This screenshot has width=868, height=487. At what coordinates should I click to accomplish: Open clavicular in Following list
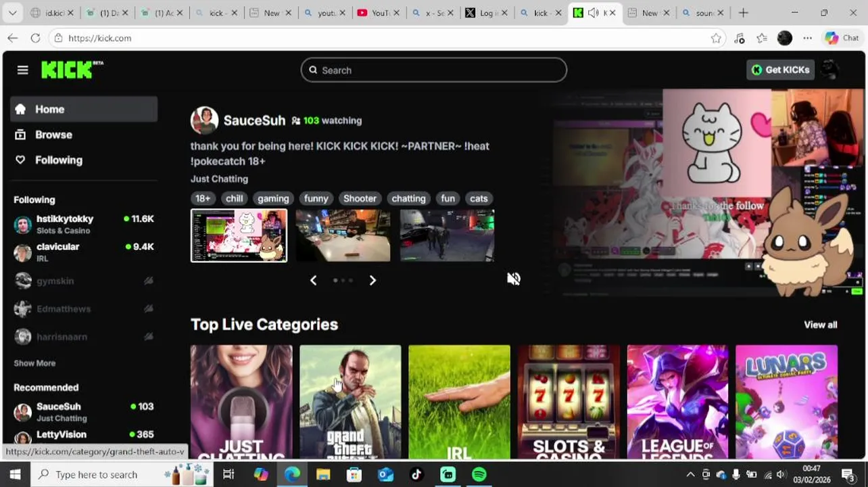coord(84,252)
